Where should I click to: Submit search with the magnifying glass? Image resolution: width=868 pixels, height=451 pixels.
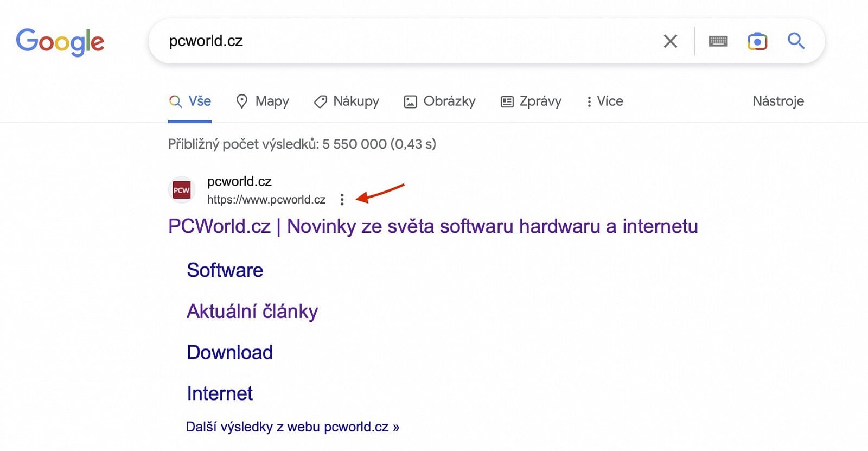click(796, 41)
